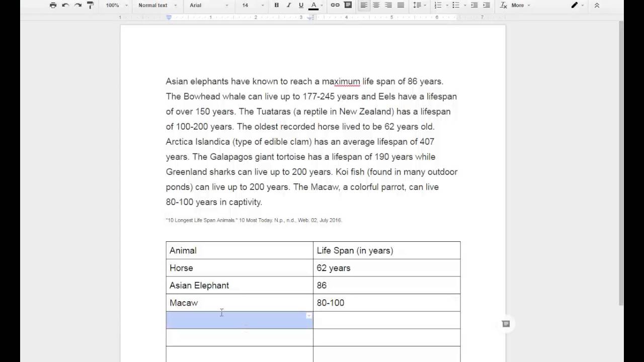Viewport: 644px width, 362px height.
Task: Click the Undo arrow
Action: 65,5
